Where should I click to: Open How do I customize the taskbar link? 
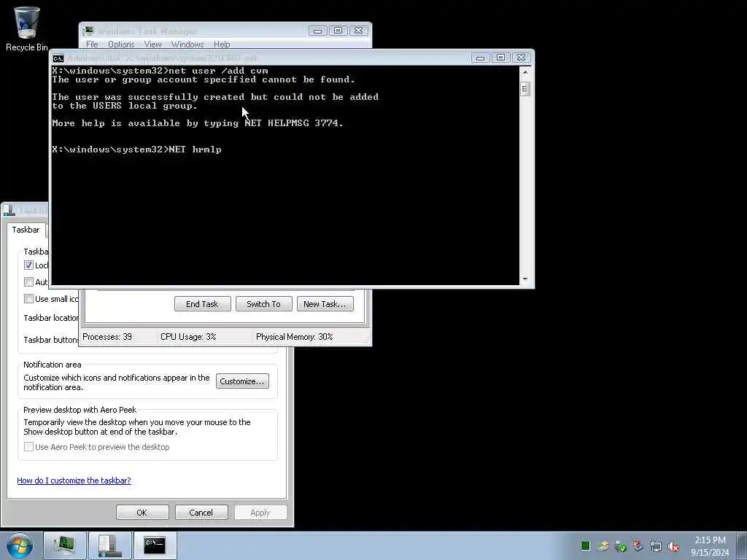pyautogui.click(x=74, y=481)
